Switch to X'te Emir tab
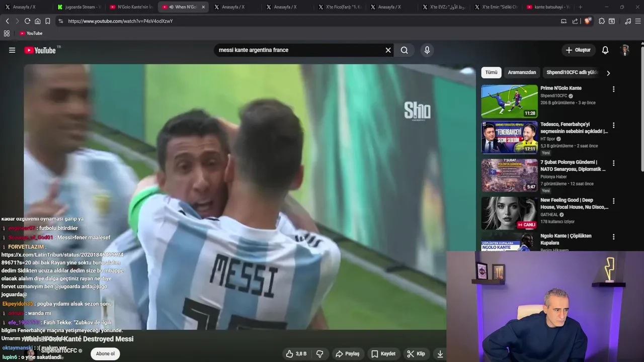644x362 pixels. point(496,7)
